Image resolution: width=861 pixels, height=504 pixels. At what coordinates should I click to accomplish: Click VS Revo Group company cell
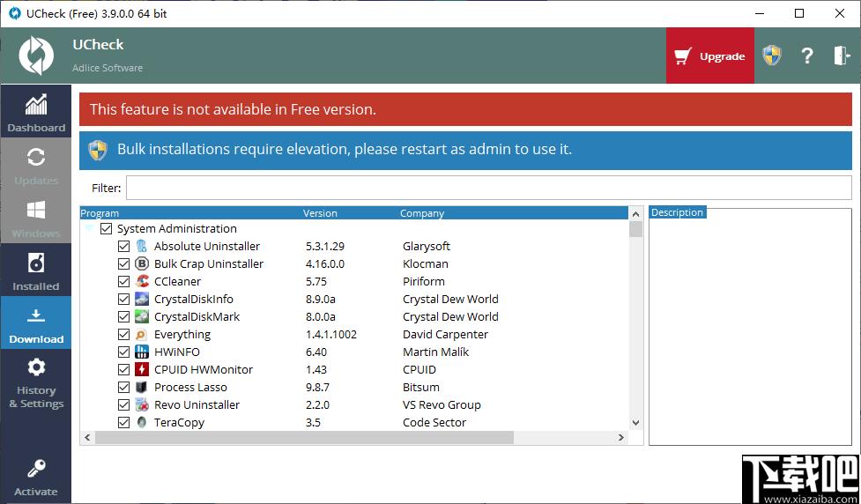[x=442, y=404]
